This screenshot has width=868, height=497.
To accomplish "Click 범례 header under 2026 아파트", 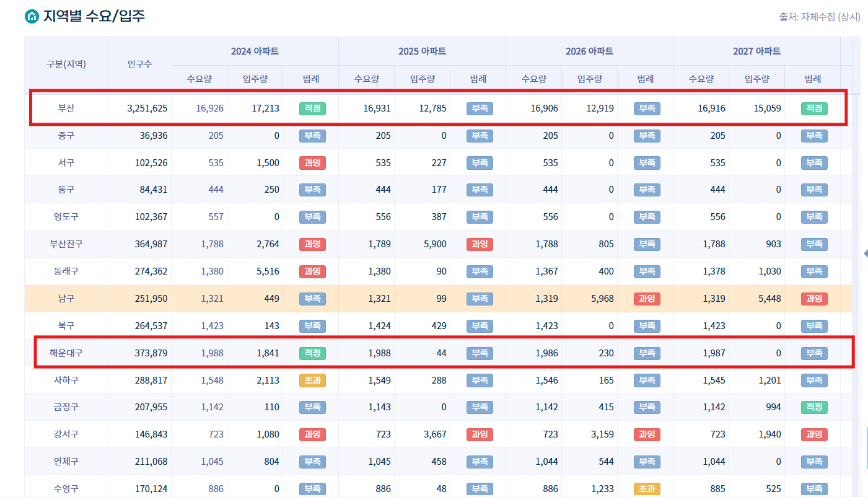I will coord(645,79).
